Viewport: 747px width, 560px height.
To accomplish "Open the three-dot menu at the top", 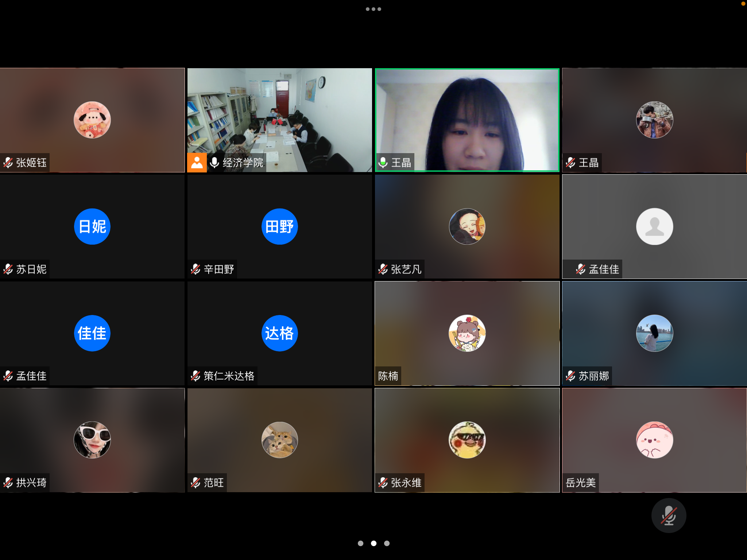I will click(x=373, y=9).
